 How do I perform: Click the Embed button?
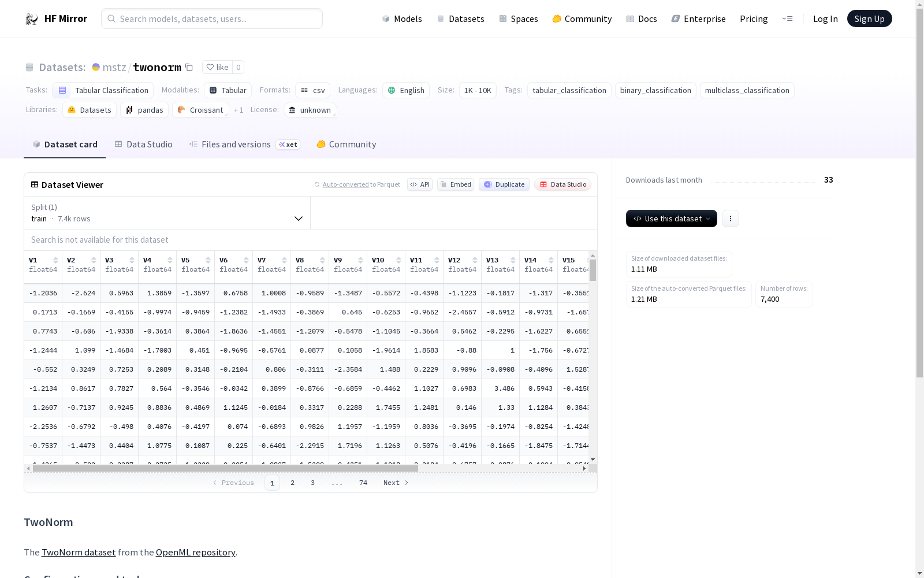click(x=456, y=184)
